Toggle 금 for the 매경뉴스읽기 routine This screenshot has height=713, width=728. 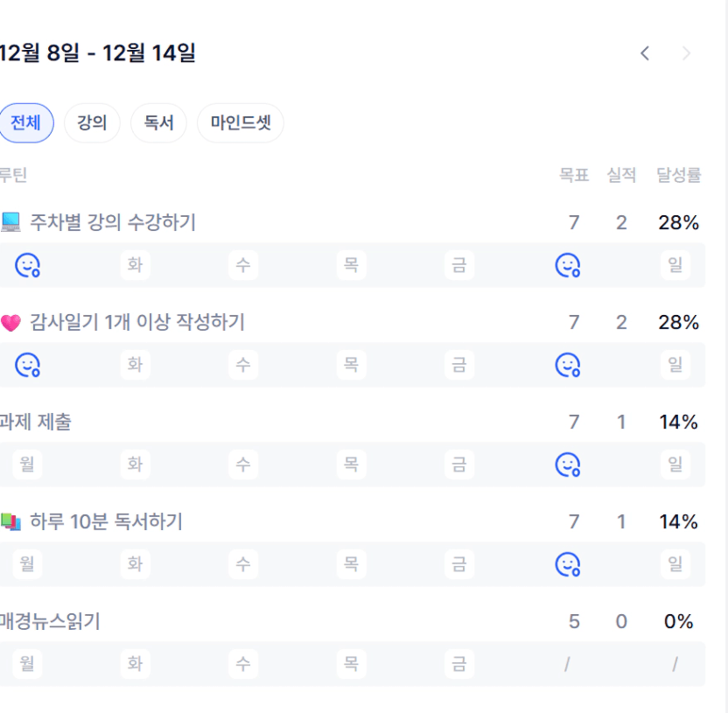click(x=459, y=664)
